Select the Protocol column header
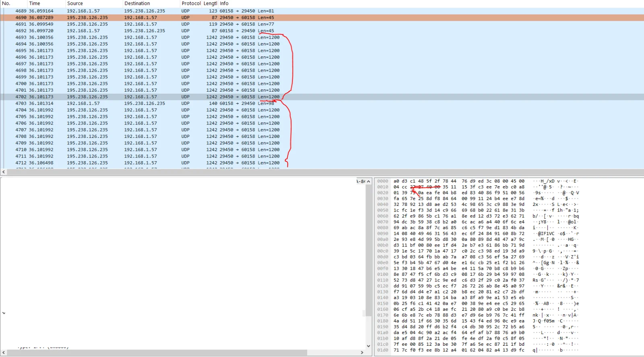Viewport: 644px width, 357px height. tap(191, 3)
